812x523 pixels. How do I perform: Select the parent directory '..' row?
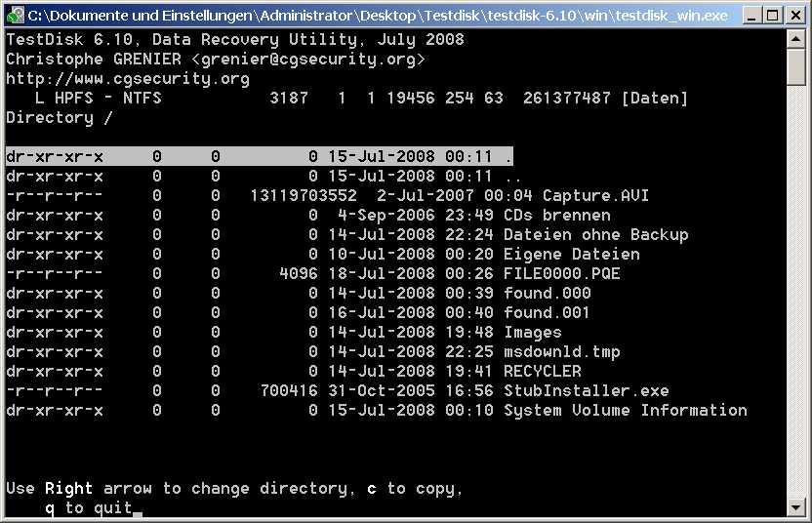click(264, 176)
